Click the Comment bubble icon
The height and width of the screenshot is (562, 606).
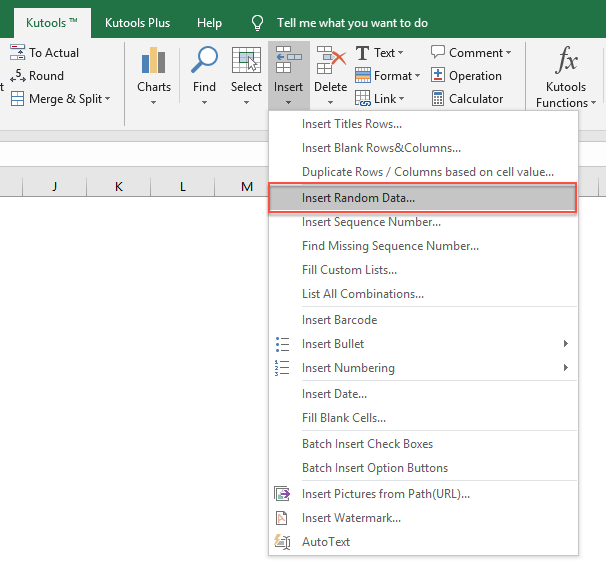pyautogui.click(x=438, y=52)
